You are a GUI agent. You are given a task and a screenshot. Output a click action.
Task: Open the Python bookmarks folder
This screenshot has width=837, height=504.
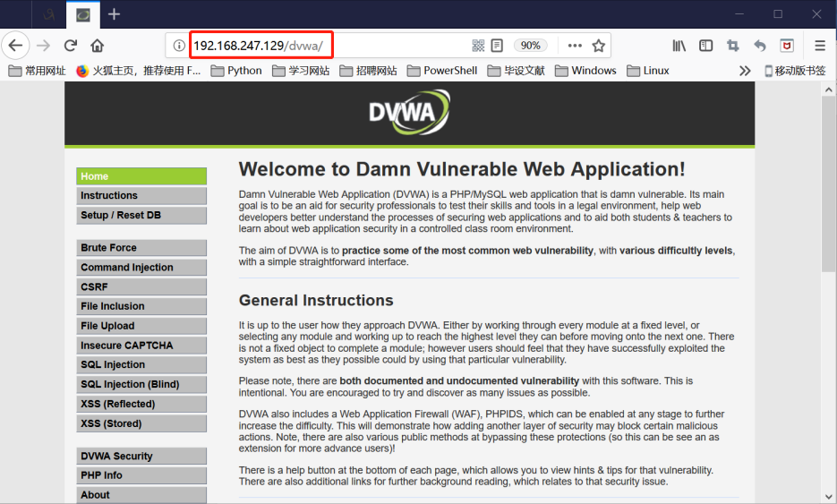[x=236, y=71]
